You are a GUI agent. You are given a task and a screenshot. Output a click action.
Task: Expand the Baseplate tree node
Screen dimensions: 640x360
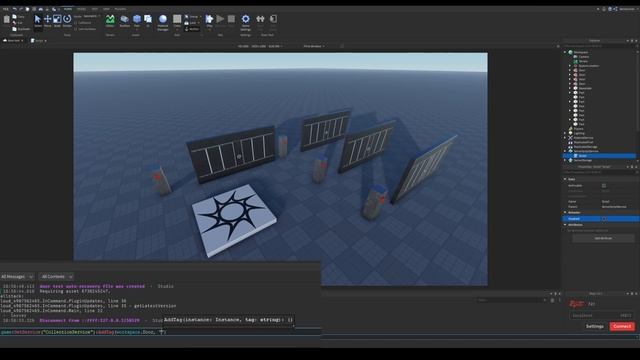tap(570, 88)
